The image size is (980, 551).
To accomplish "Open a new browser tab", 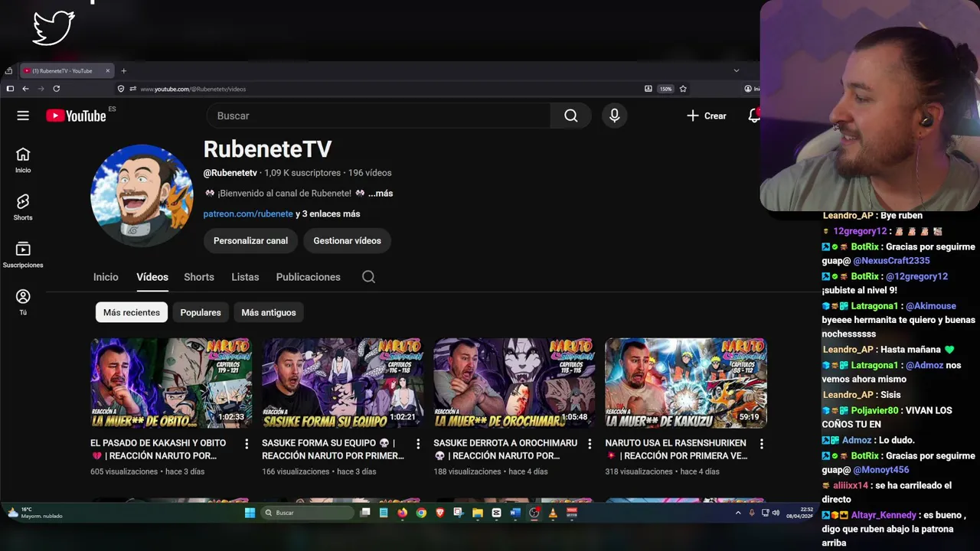I will (123, 71).
